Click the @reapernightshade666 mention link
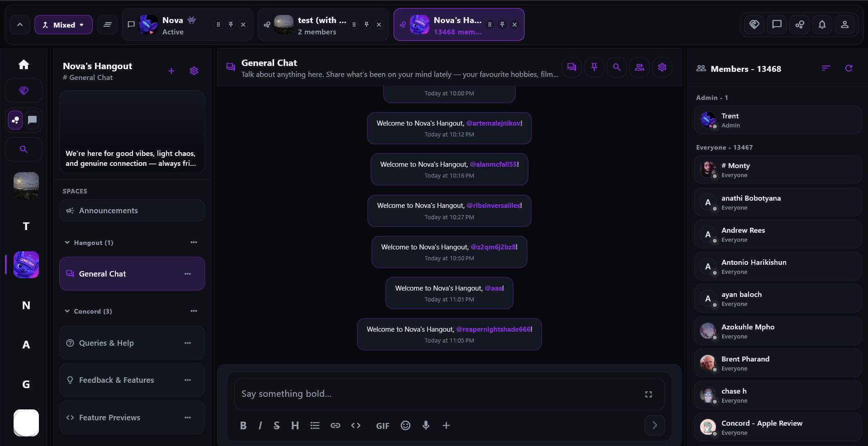Image resolution: width=868 pixels, height=446 pixels. tap(493, 329)
